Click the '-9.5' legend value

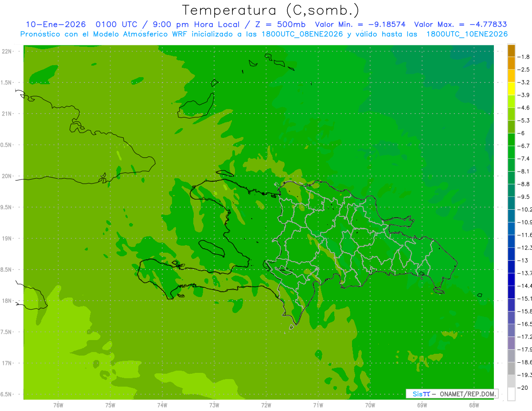[x=524, y=196]
